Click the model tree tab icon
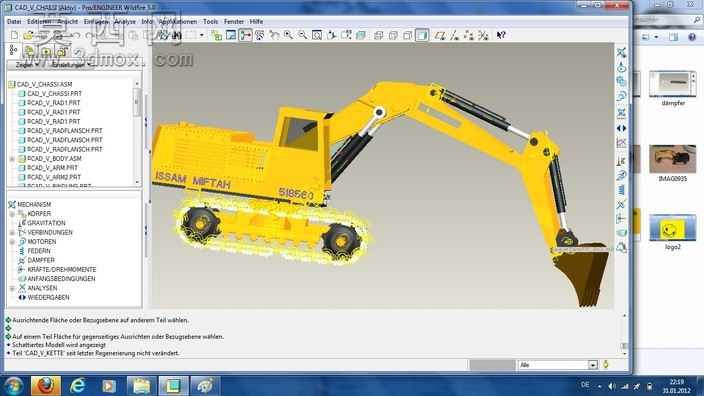The image size is (704, 396). coord(13,50)
